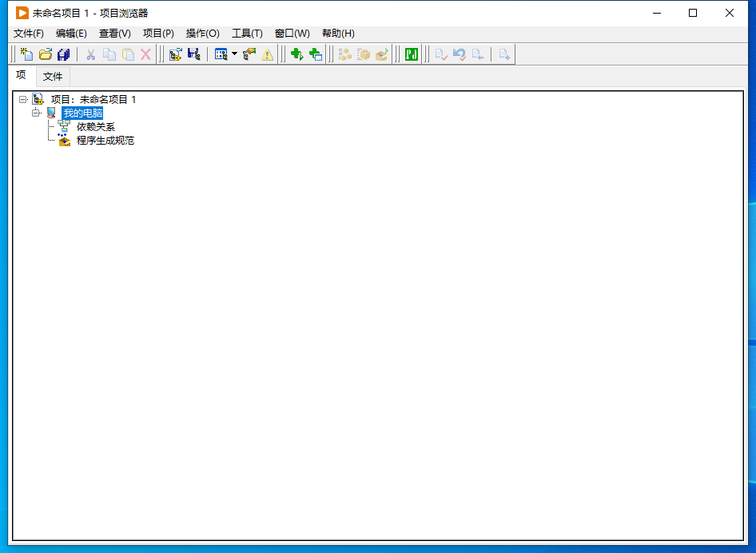Viewport: 756px width, 553px height.
Task: Select the 依赖关系 tree item
Action: tap(94, 126)
